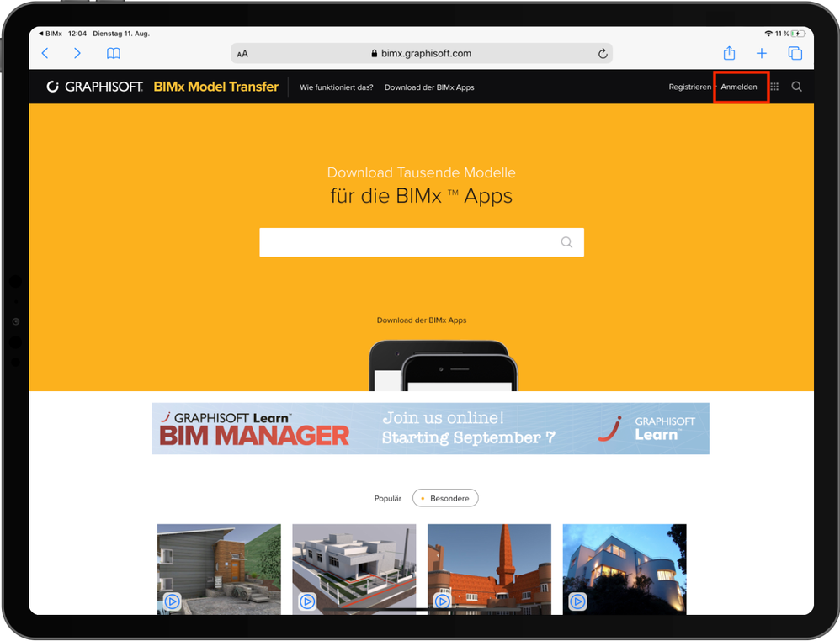Click the phones image in hero section
Image resolution: width=840 pixels, height=641 pixels.
point(444,366)
